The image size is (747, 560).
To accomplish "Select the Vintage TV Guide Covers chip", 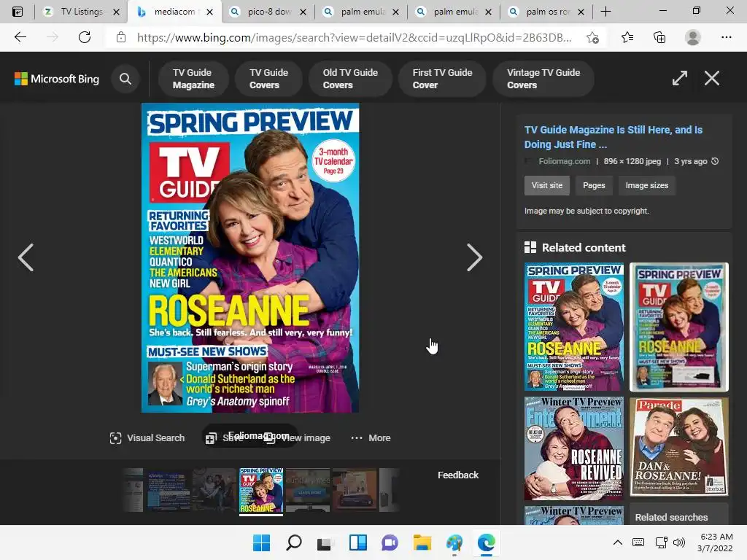I will click(543, 79).
